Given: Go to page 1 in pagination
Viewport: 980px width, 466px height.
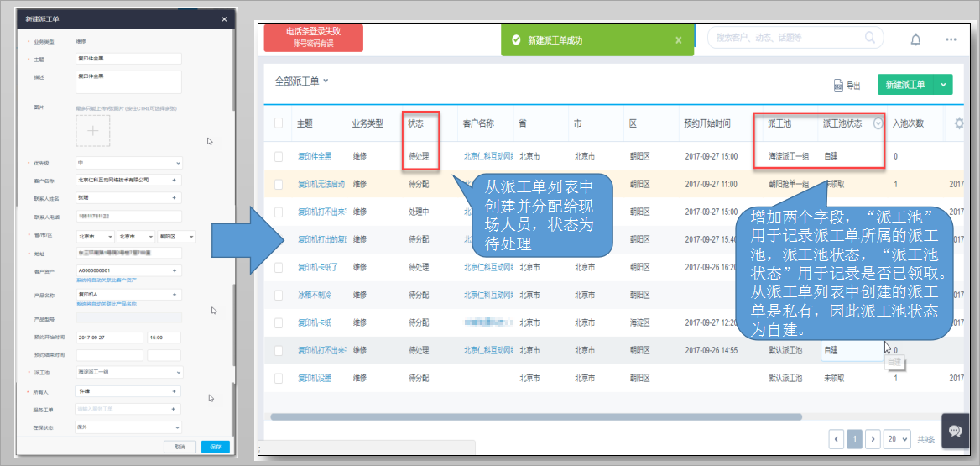Looking at the screenshot, I should [854, 439].
